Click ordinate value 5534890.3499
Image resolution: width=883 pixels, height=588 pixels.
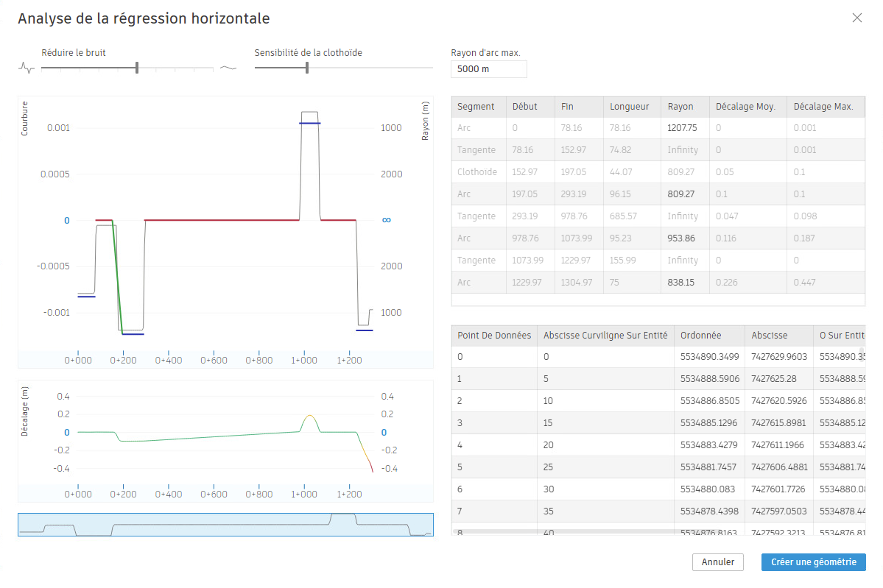click(709, 357)
